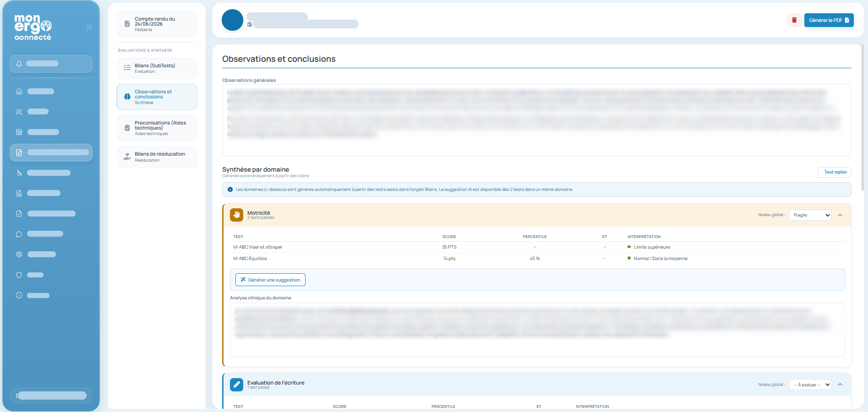Open the table layout icon in sidebar
The height and width of the screenshot is (412, 868).
[x=19, y=132]
